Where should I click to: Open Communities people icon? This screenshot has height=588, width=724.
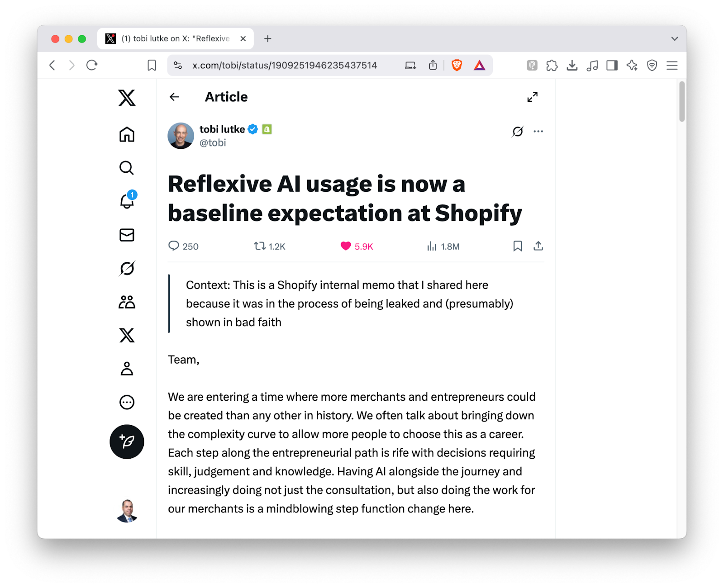[x=127, y=302]
